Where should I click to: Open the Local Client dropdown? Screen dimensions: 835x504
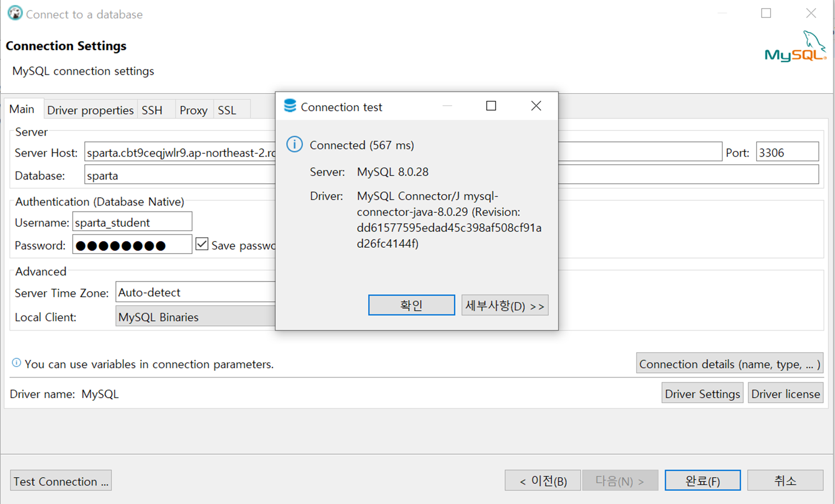click(195, 316)
